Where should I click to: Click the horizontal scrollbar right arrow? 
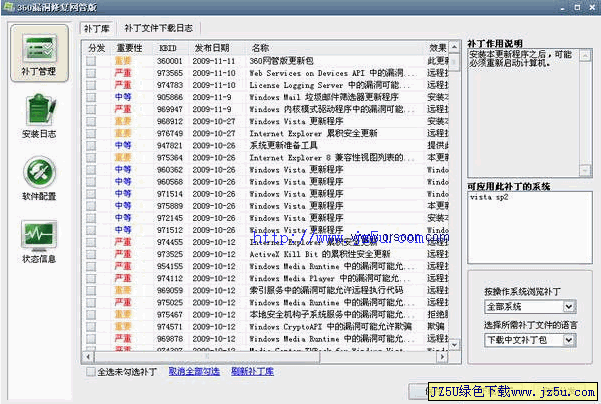point(442,357)
